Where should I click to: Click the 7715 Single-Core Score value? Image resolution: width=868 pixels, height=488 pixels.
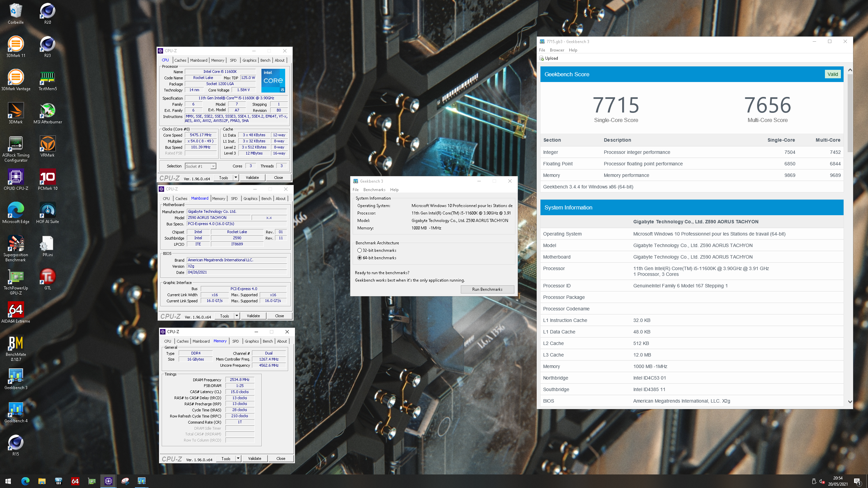point(616,105)
